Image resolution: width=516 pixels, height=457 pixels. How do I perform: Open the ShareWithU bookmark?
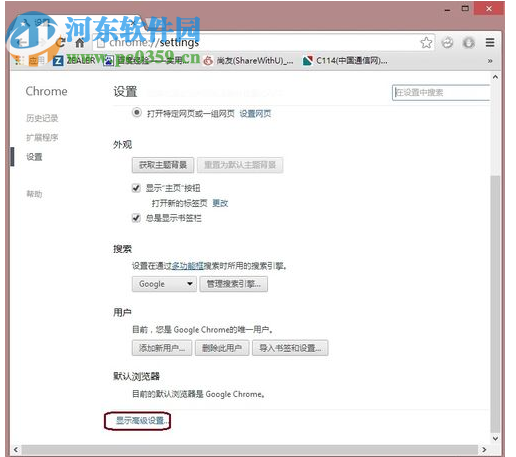(x=249, y=61)
